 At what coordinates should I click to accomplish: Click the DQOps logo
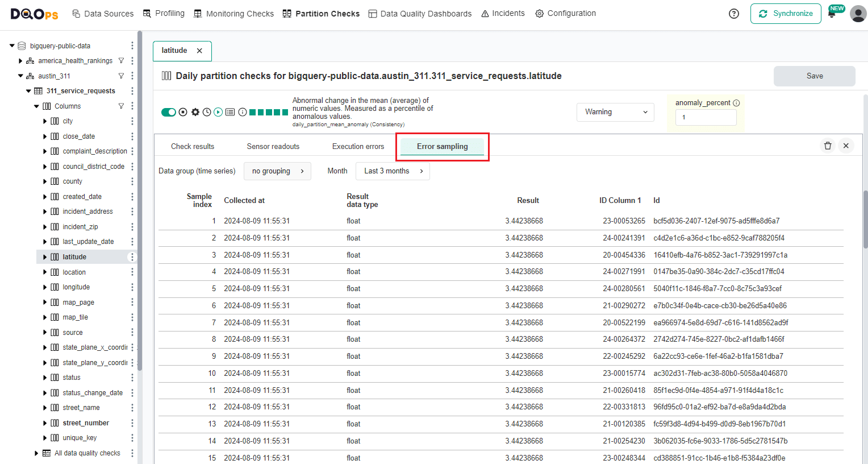34,14
